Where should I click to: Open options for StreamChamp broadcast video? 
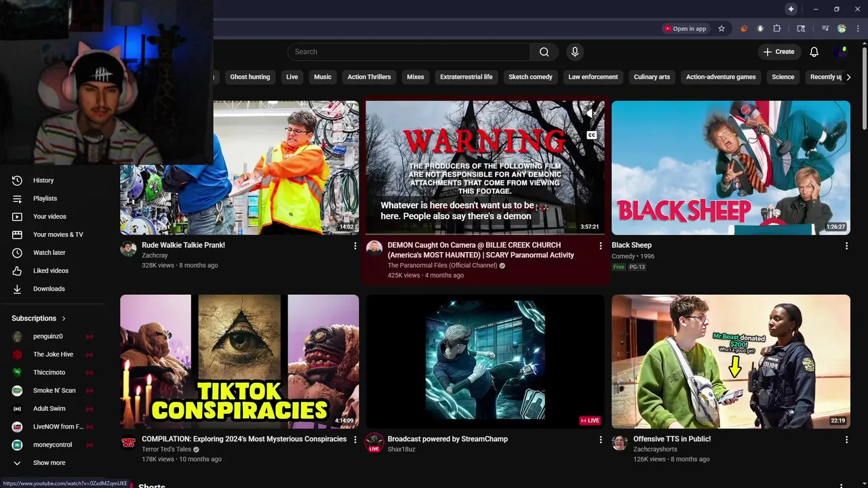tap(600, 440)
